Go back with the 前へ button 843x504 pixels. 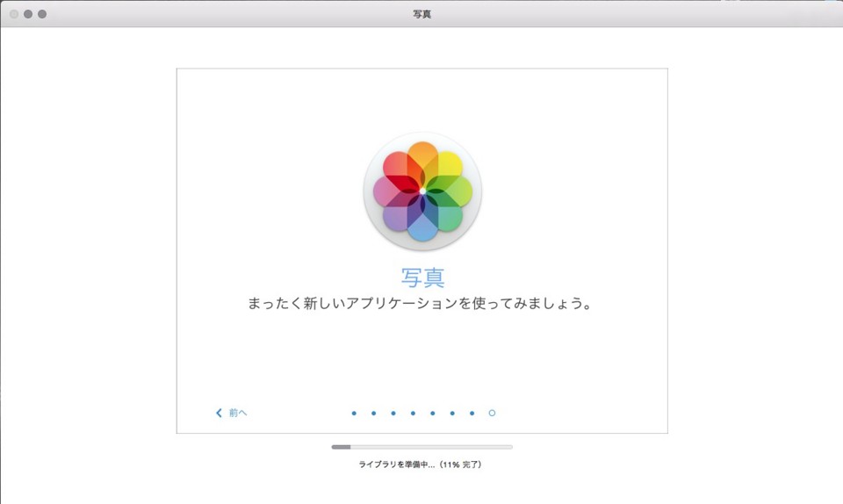point(231,413)
